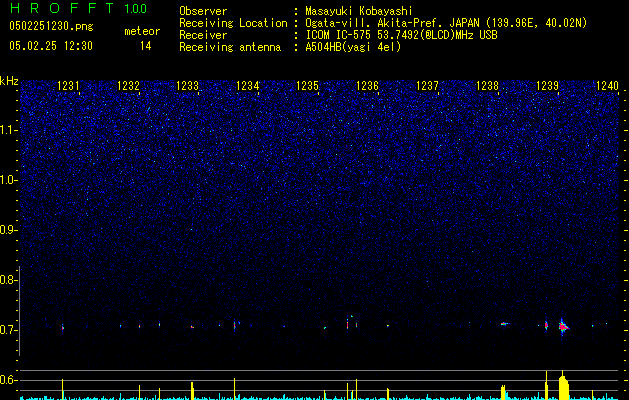Click the ICOM IC-575 receiver text
Image resolution: width=629 pixels, height=400 pixels.
(x=401, y=35)
